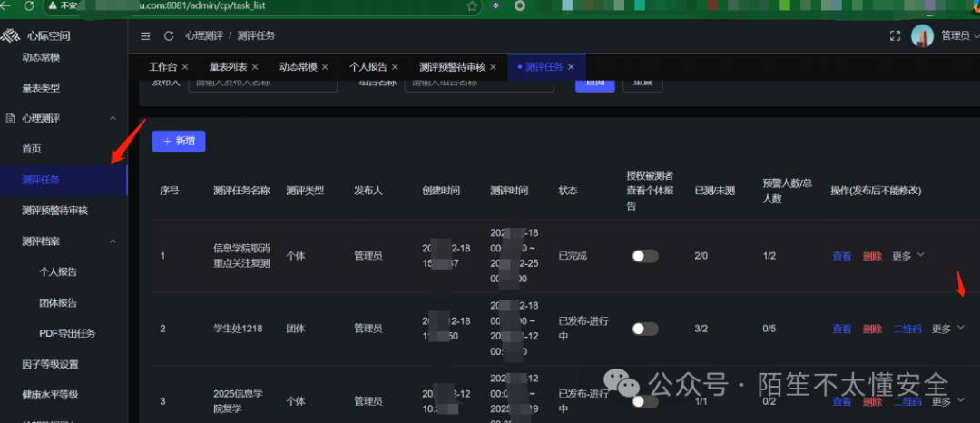Click the 组合名称 input field
This screenshot has height=423, width=980.
[479, 84]
